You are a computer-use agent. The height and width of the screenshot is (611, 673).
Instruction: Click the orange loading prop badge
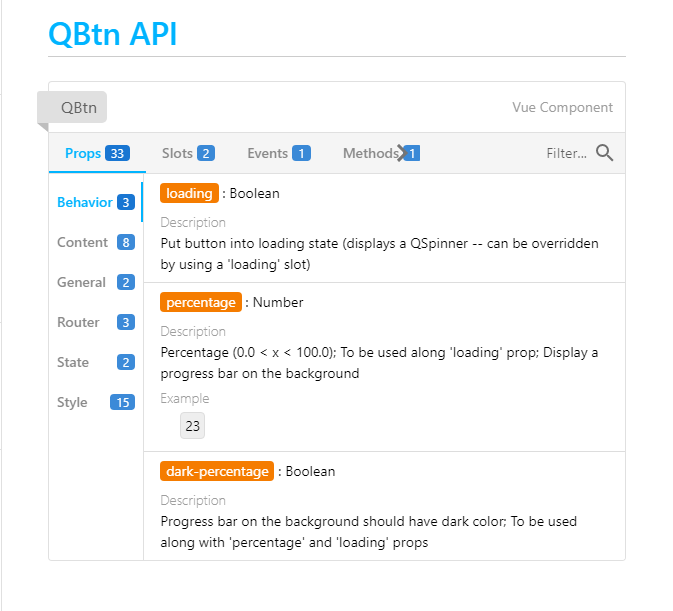click(189, 193)
